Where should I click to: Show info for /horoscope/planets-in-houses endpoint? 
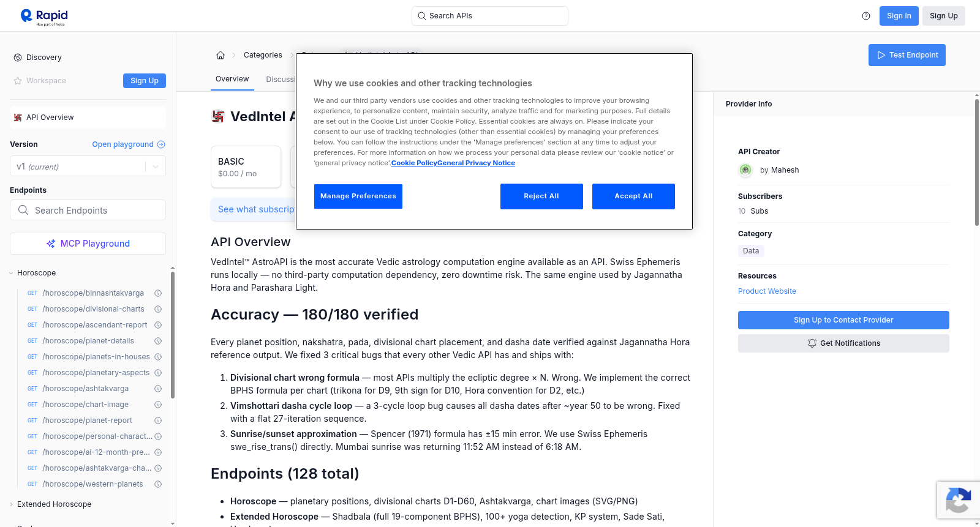(x=158, y=357)
